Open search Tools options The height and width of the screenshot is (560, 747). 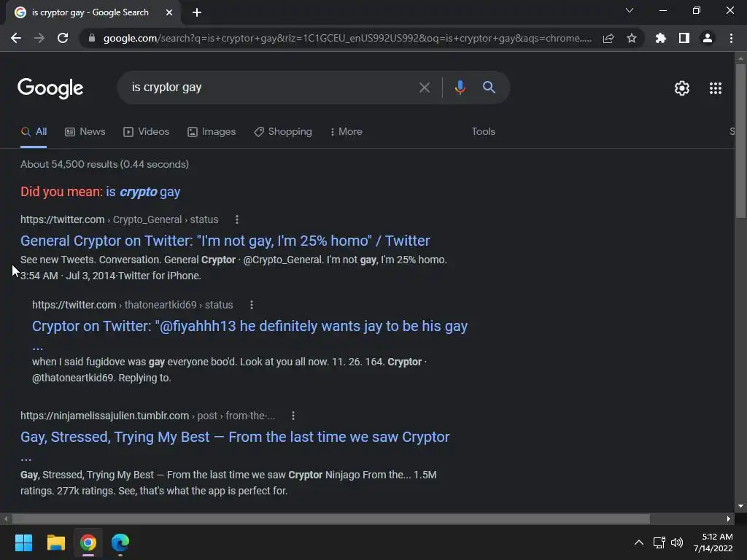(x=483, y=131)
